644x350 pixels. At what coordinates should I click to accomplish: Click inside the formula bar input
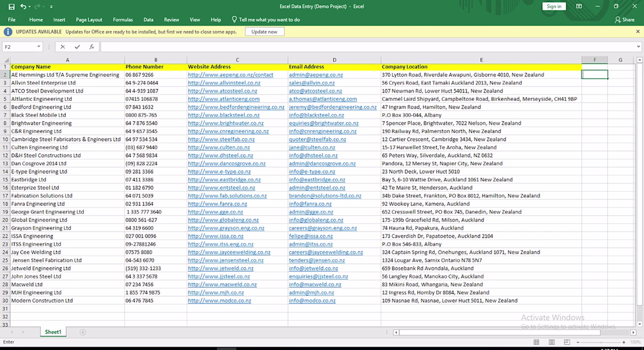click(x=368, y=47)
